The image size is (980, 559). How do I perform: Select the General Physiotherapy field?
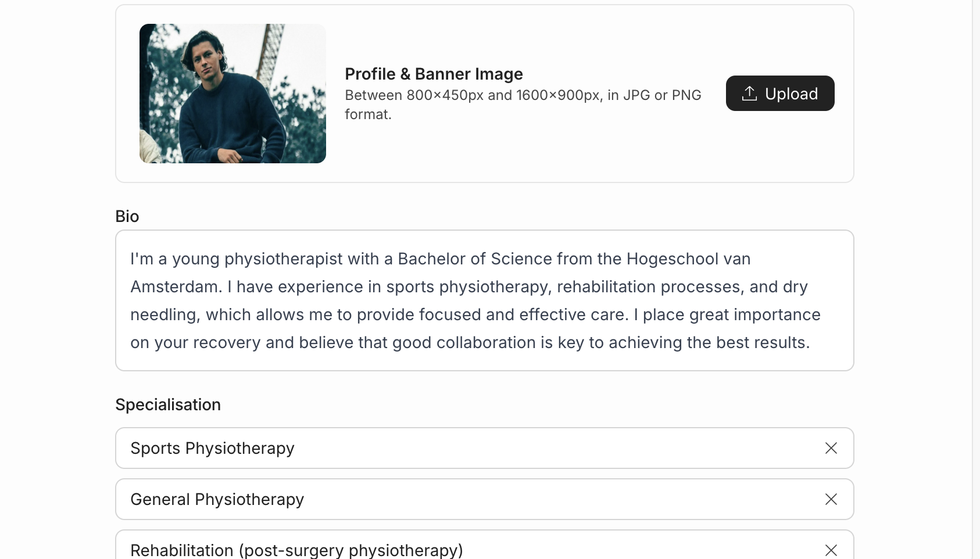(x=485, y=499)
